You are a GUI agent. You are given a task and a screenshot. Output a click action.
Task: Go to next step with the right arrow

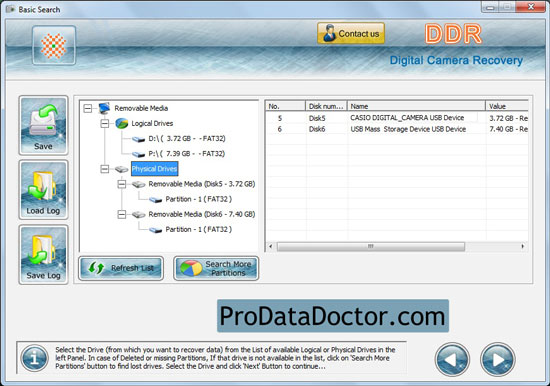click(498, 359)
